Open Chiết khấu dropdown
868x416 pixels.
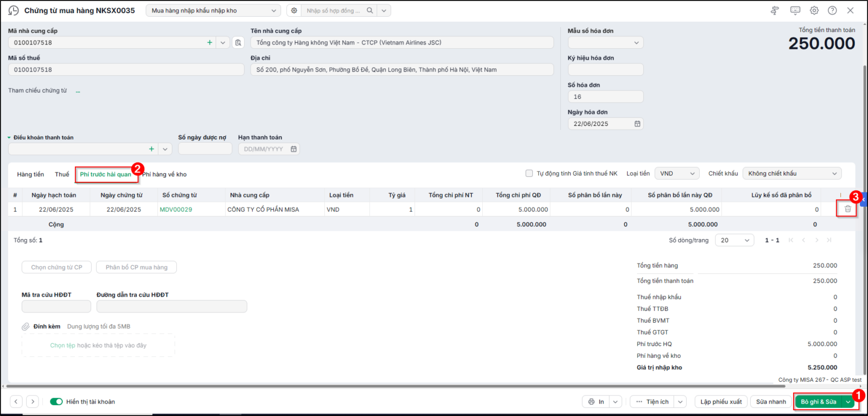click(x=792, y=174)
